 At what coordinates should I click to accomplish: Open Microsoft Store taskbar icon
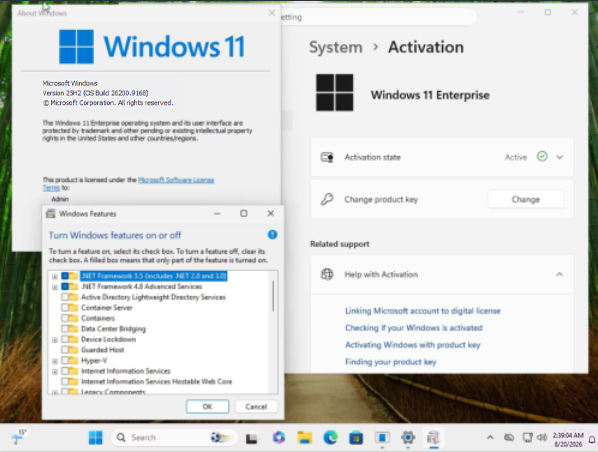click(356, 438)
